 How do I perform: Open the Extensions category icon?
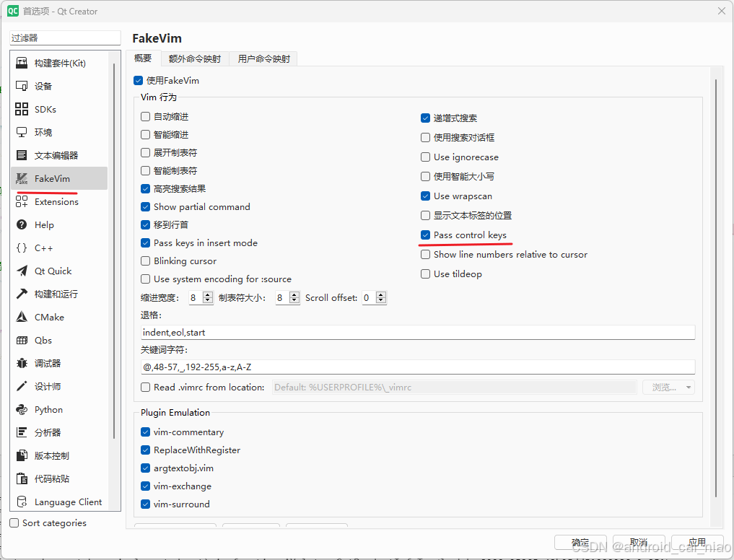(22, 201)
